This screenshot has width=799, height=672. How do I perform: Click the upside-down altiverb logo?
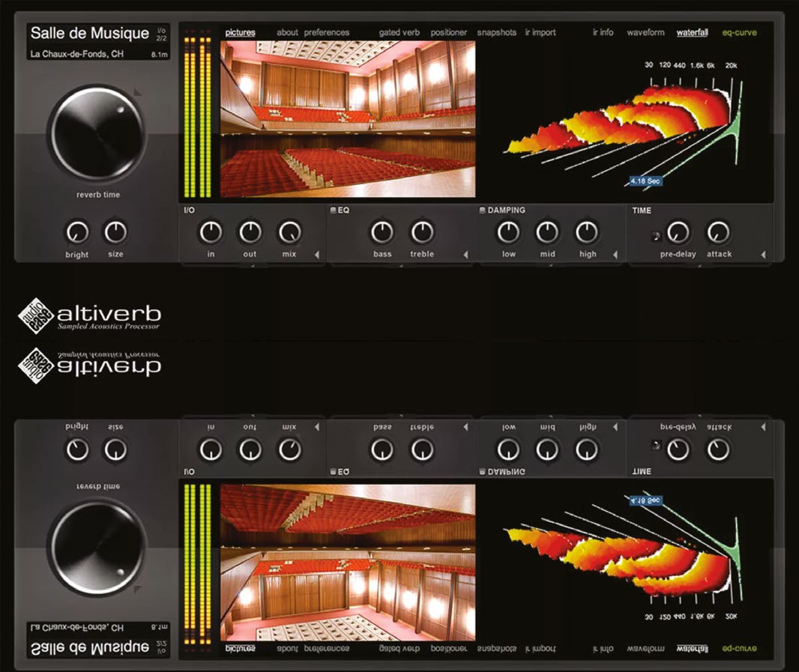coord(90,366)
